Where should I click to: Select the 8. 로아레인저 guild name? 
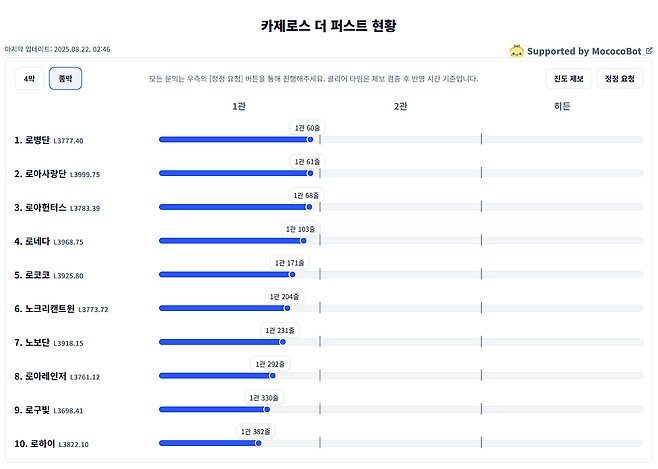[44, 376]
